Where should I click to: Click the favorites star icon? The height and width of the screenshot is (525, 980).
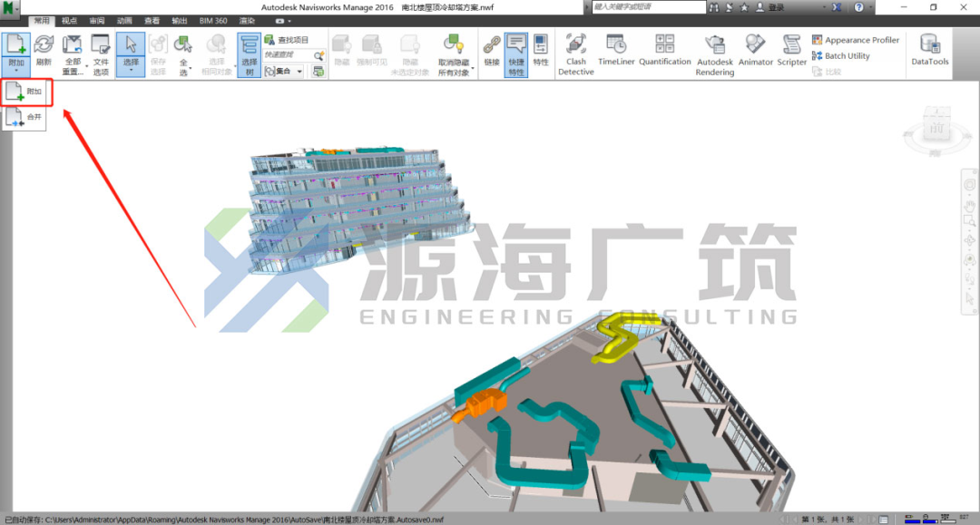(x=744, y=7)
